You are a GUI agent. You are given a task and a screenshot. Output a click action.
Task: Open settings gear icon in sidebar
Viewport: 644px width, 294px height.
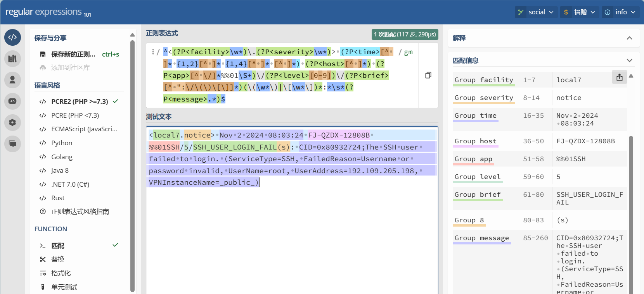click(x=12, y=122)
